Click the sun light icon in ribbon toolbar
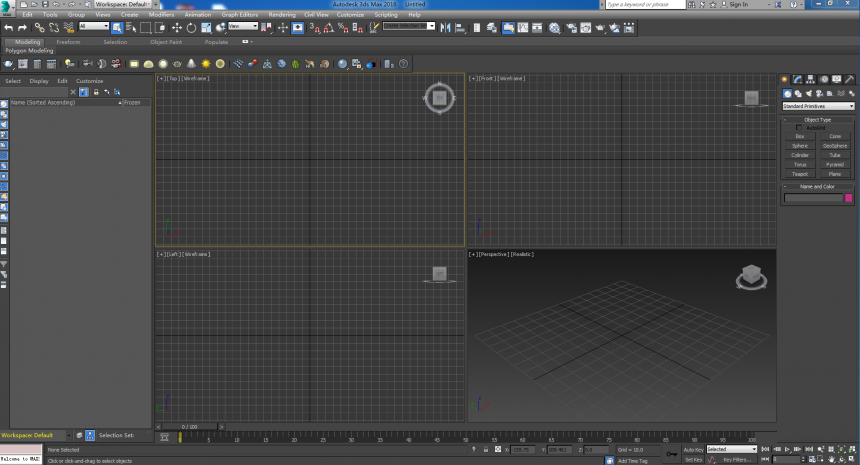 pos(206,64)
